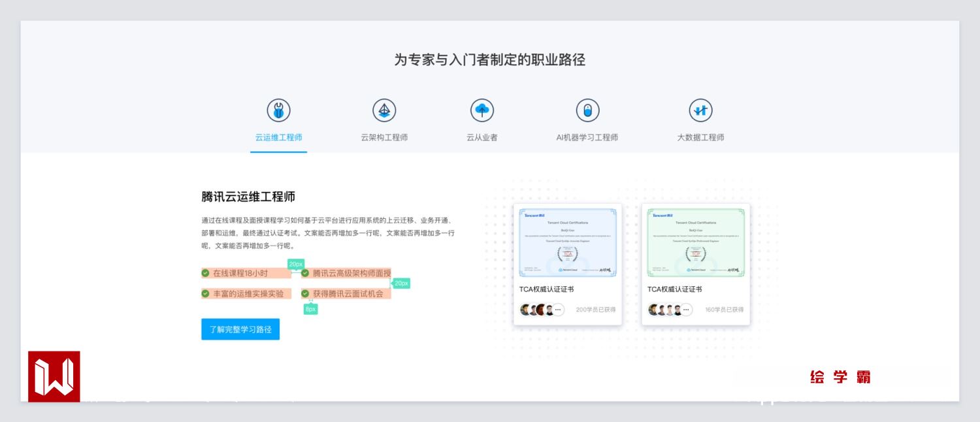This screenshot has height=422, width=980.
Task: Click the 200学员已获得 count text
Action: (x=595, y=310)
